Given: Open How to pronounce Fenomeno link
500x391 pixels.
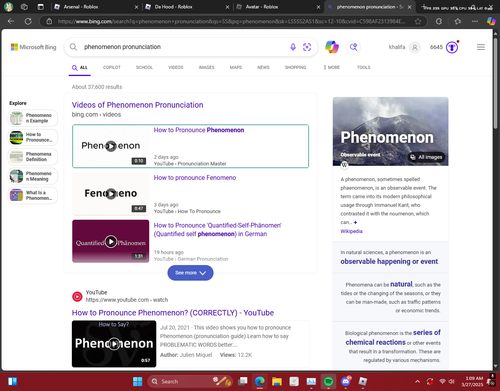Looking at the screenshot, I should tap(195, 178).
